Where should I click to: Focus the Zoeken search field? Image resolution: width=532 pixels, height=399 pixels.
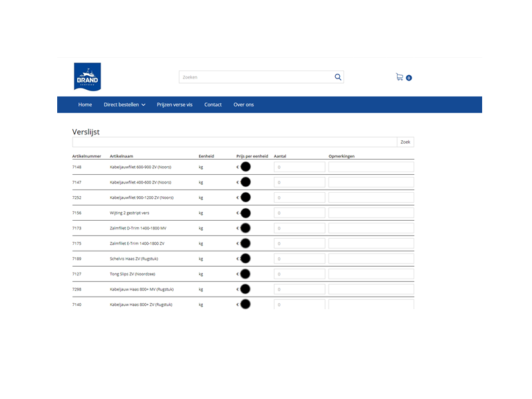[261, 77]
